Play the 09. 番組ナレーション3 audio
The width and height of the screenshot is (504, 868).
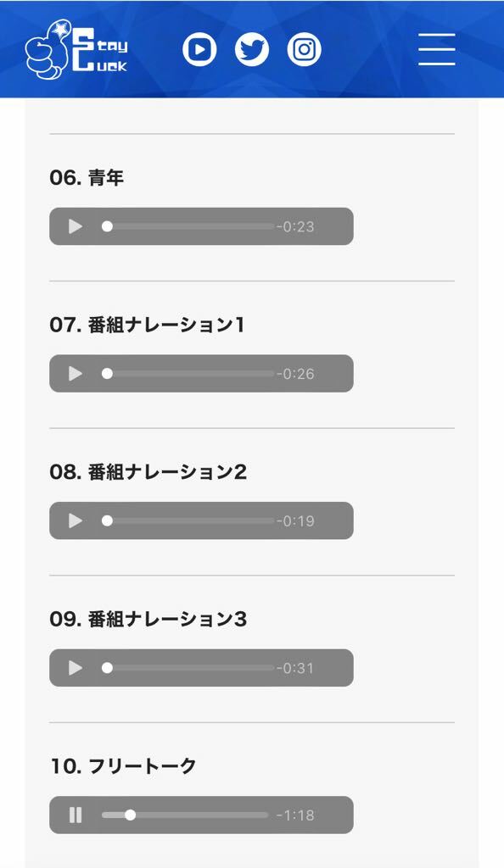click(x=76, y=668)
